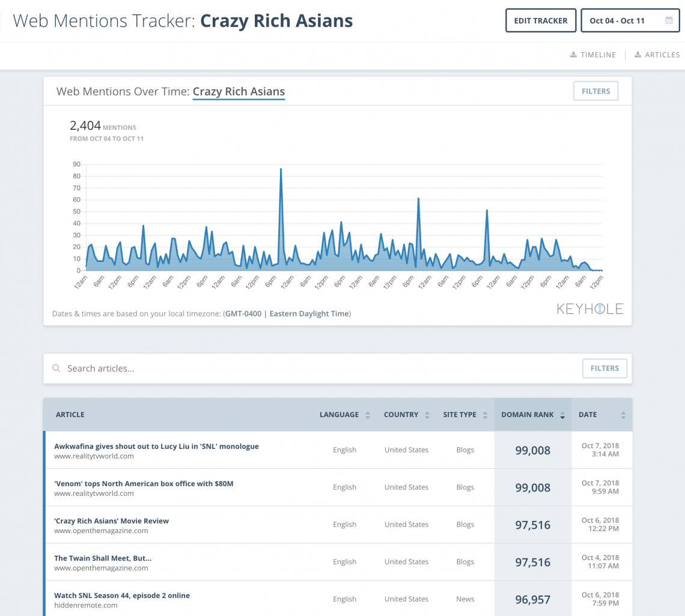This screenshot has width=685, height=616.
Task: Open the Awkwafina SNL monologue article
Action: coord(156,446)
